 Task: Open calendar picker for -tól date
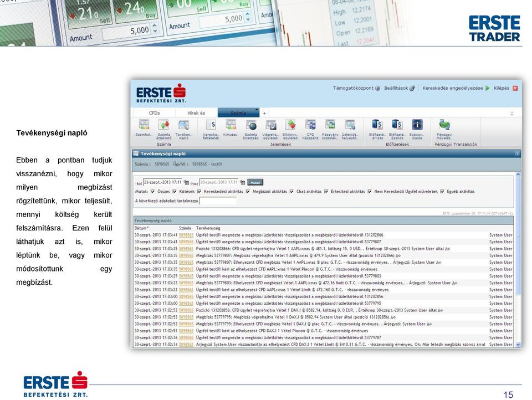[186, 182]
